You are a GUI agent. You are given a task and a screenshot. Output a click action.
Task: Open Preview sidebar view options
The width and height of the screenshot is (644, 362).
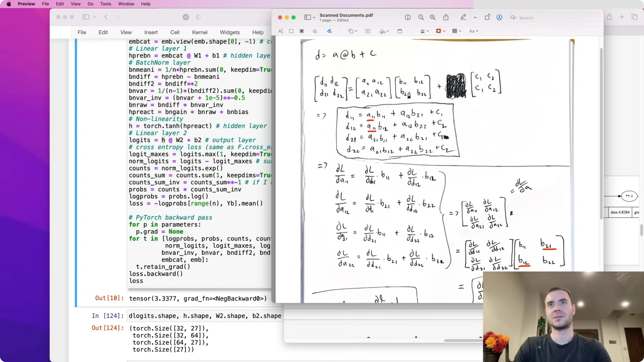pyautogui.click(x=310, y=17)
